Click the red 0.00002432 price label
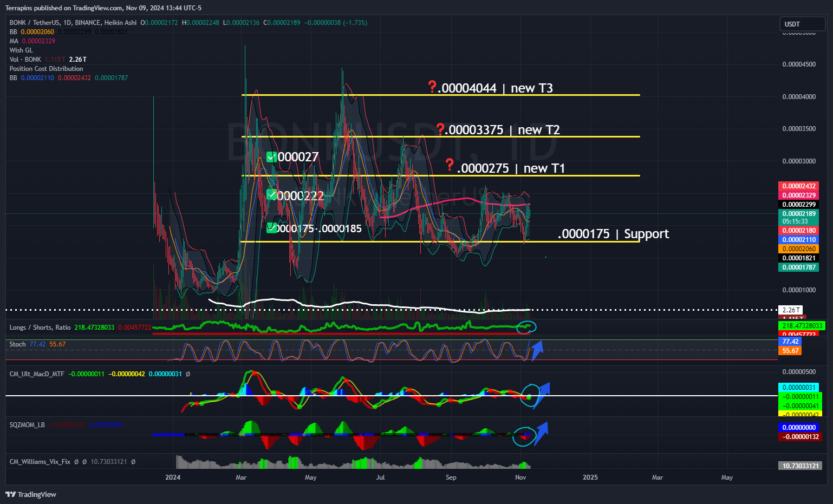The height and width of the screenshot is (504, 833). [799, 186]
